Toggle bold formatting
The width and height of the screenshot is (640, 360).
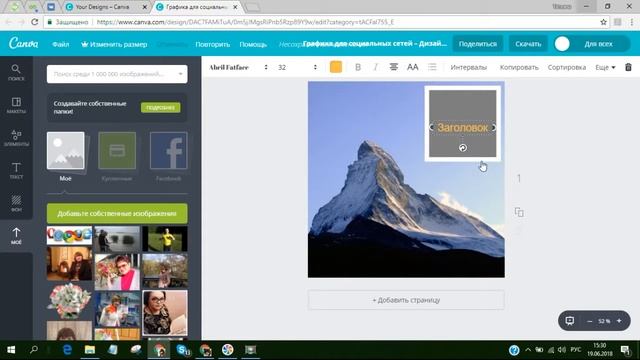pos(358,67)
